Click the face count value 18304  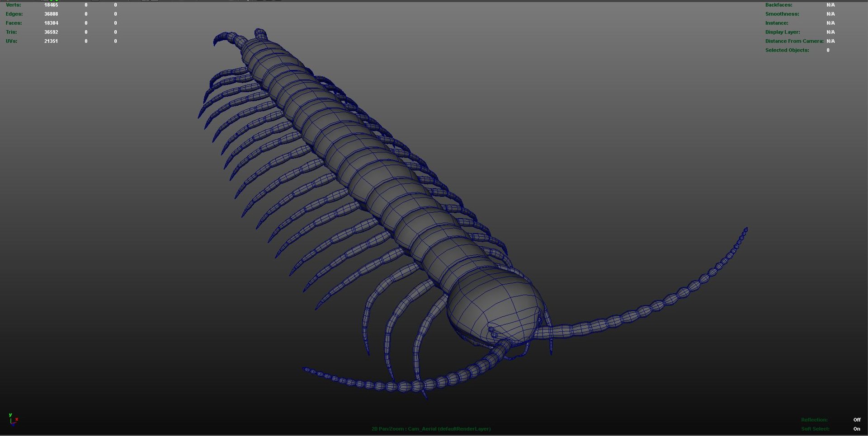51,23
